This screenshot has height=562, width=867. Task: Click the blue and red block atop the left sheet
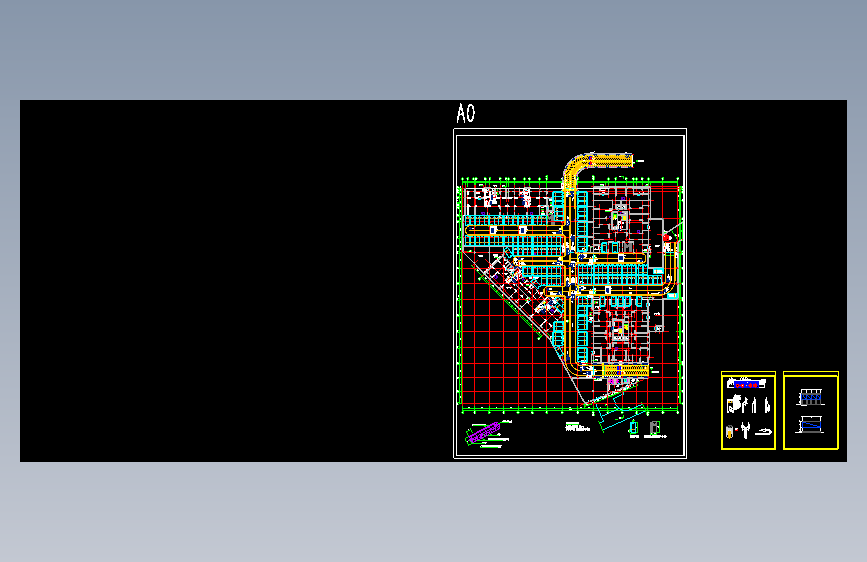(x=746, y=383)
